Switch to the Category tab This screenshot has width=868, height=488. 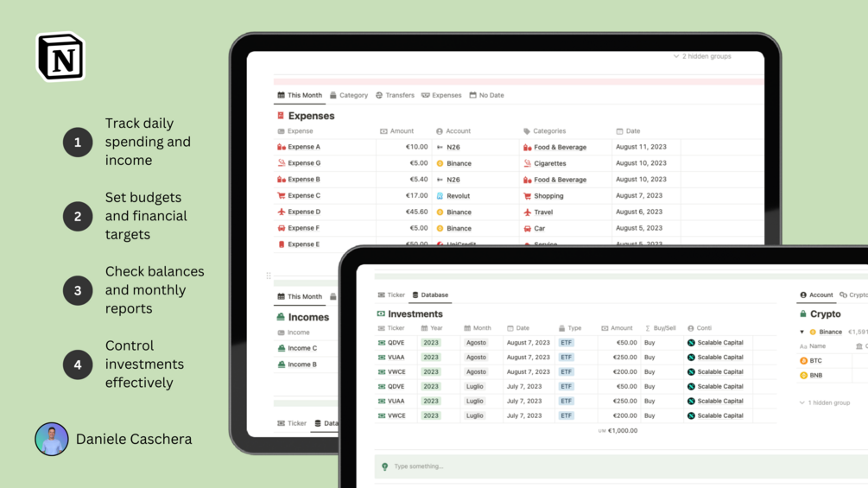pyautogui.click(x=349, y=95)
